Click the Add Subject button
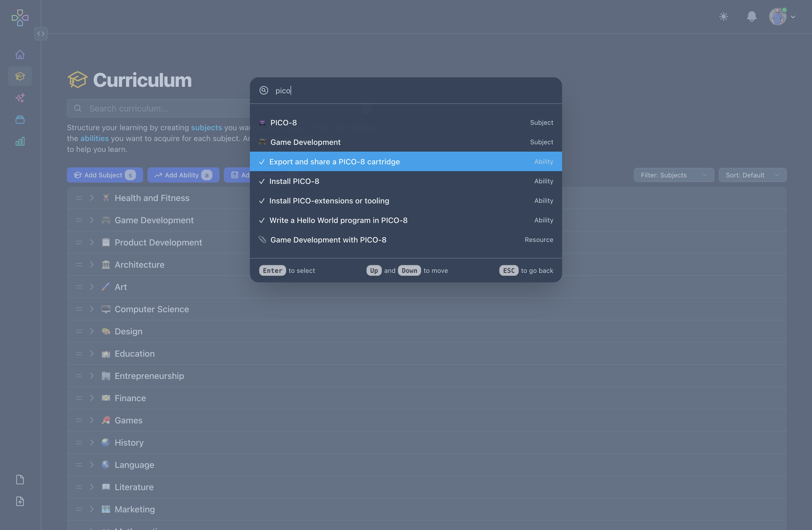 coord(105,175)
